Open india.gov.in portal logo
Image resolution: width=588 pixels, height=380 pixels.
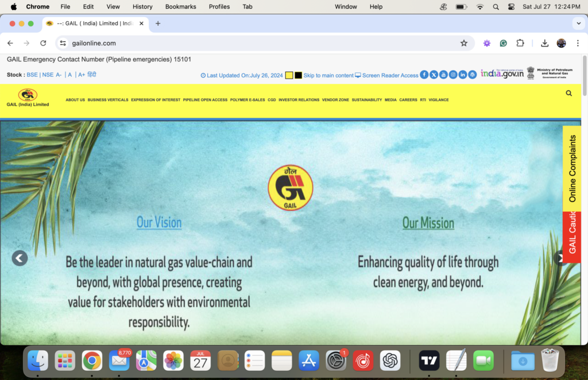click(502, 73)
